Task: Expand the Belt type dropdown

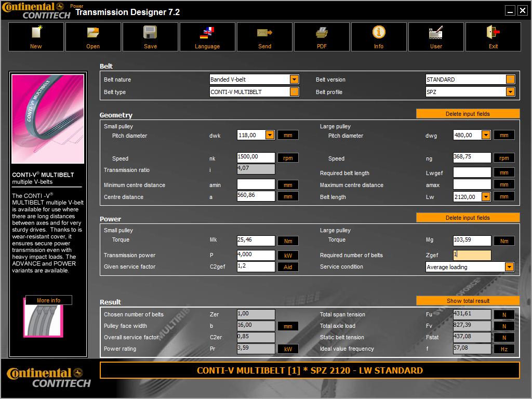Action: tap(294, 91)
